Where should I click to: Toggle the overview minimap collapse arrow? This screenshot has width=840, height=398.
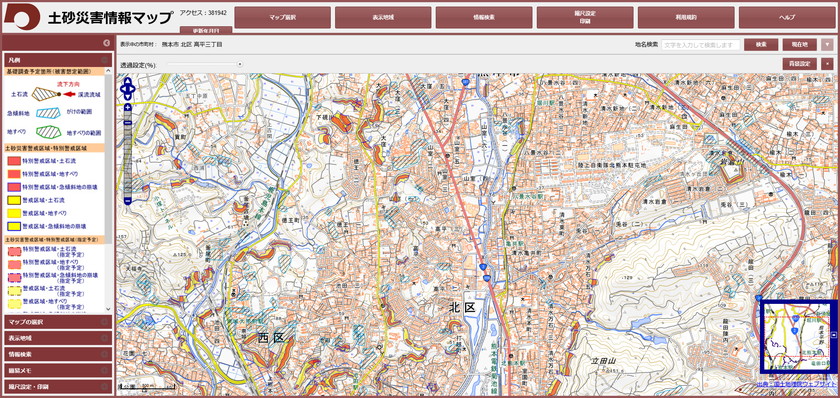click(x=833, y=335)
